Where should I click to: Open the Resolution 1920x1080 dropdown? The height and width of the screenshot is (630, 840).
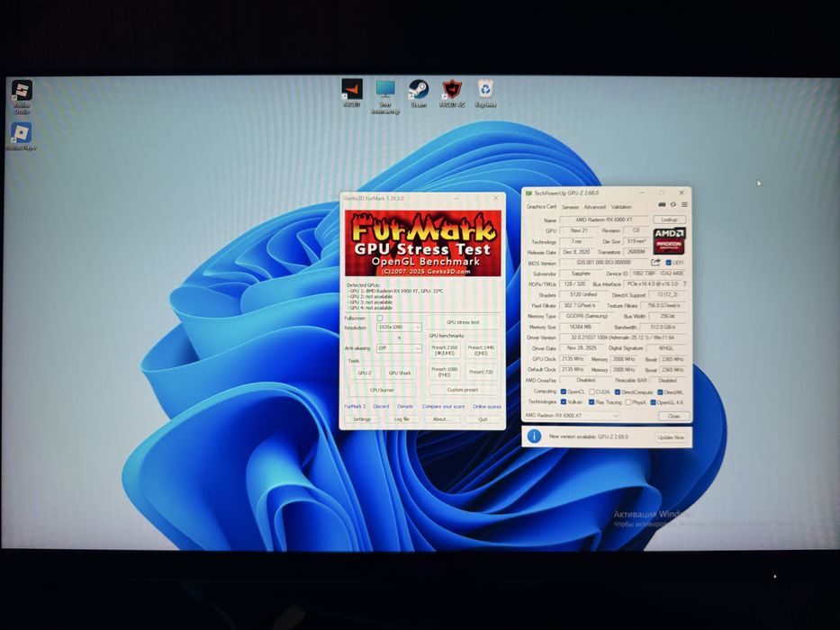tap(399, 327)
